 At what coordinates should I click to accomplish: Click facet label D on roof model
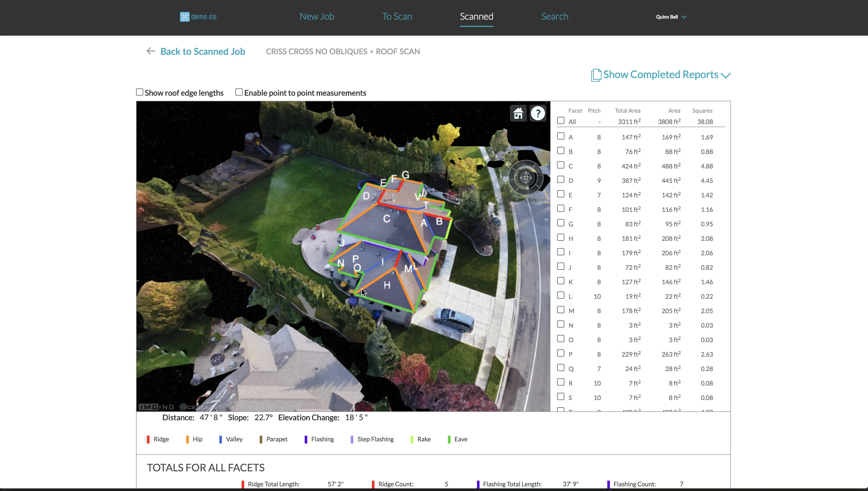pos(366,196)
